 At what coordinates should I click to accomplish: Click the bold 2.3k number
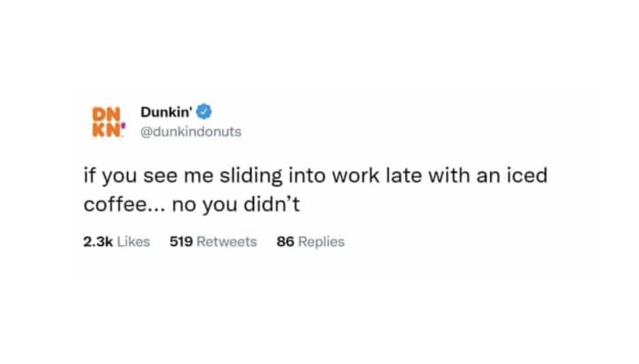tap(98, 242)
